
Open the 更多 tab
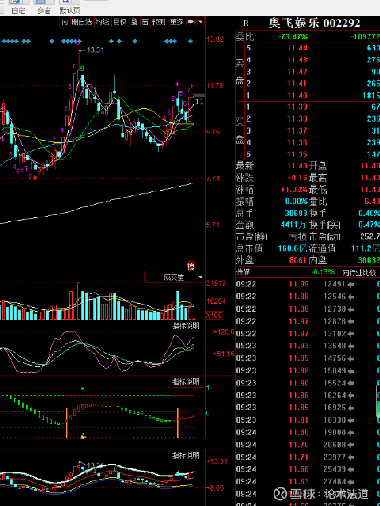pyautogui.click(x=177, y=22)
